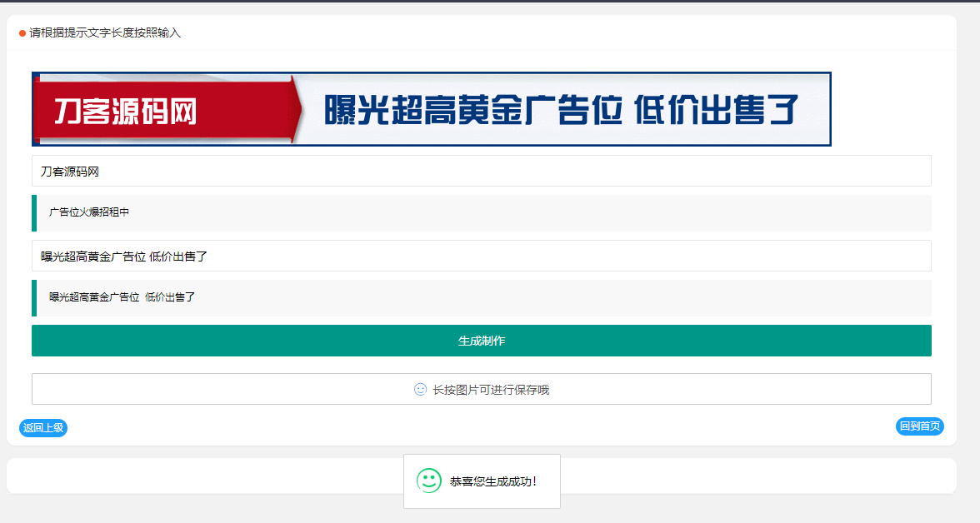Focus the input field containing 曝光超高黄金广告位 低价出售了
Viewport: 980px width, 523px height.
(482, 257)
